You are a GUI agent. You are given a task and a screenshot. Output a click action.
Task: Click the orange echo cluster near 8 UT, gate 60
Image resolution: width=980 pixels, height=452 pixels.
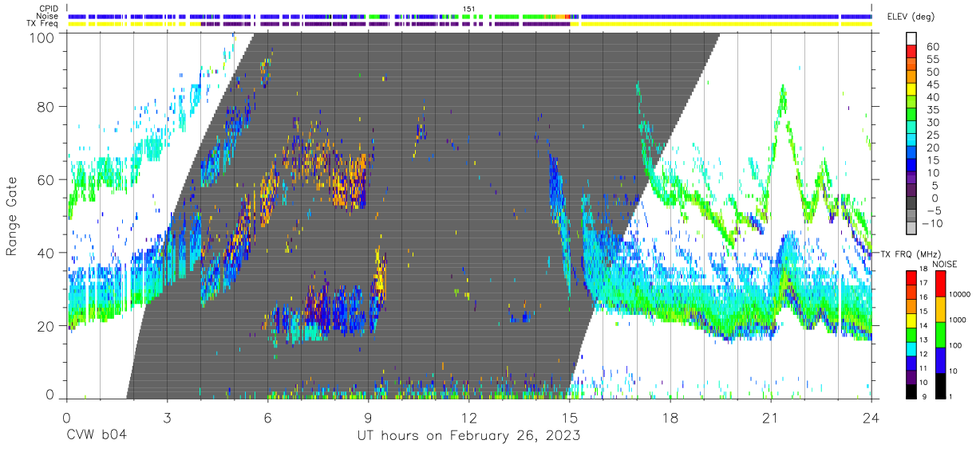(x=350, y=180)
